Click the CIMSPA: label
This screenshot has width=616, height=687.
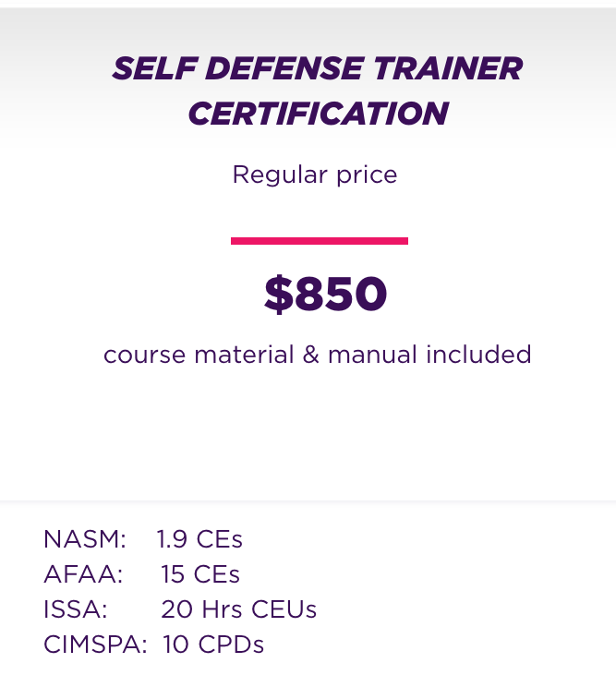95,645
